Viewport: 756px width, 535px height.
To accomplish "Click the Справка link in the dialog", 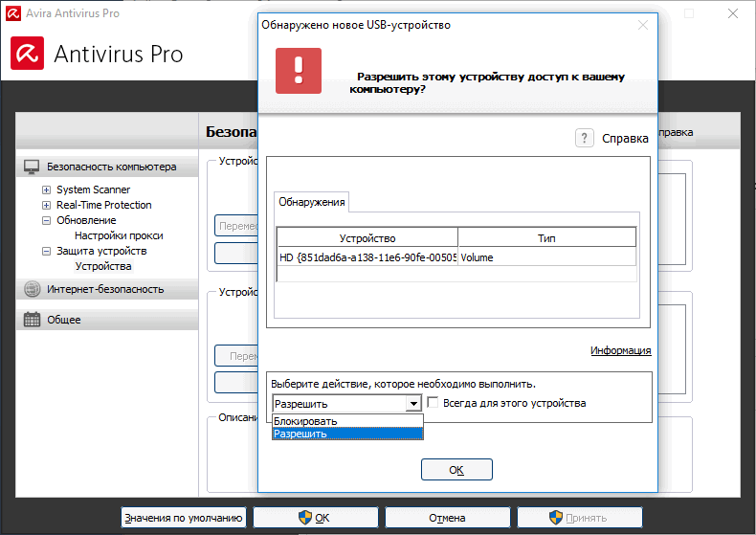I will click(625, 139).
